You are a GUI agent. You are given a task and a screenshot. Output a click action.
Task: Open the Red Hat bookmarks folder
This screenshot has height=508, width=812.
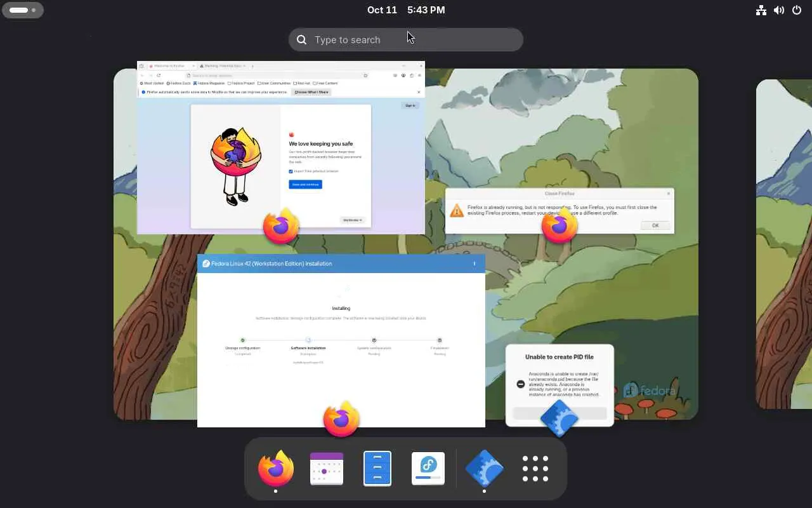click(x=302, y=83)
